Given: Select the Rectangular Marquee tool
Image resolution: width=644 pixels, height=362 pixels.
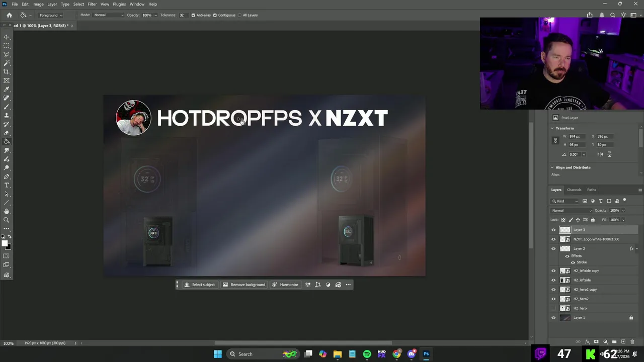Looking at the screenshot, I should click(x=7, y=45).
